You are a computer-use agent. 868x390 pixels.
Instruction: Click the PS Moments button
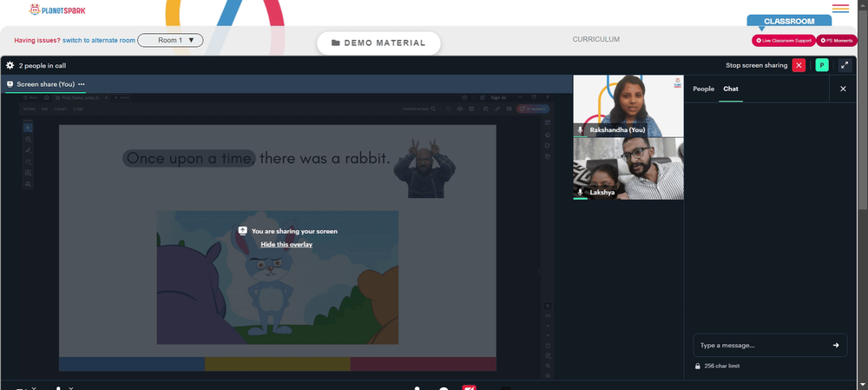pos(837,41)
